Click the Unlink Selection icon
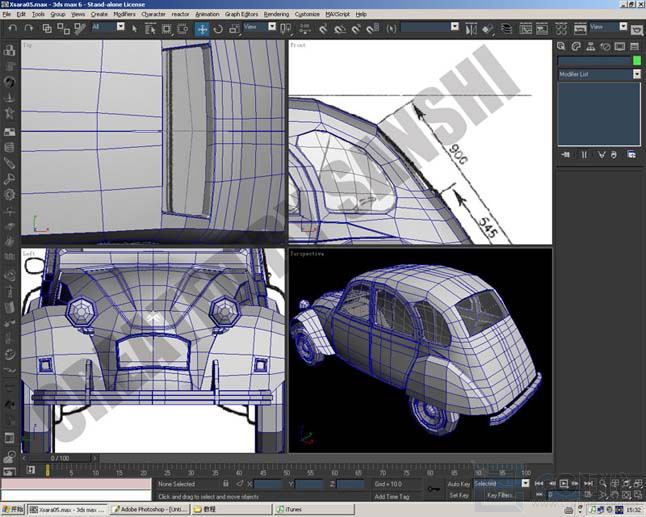 click(63, 28)
